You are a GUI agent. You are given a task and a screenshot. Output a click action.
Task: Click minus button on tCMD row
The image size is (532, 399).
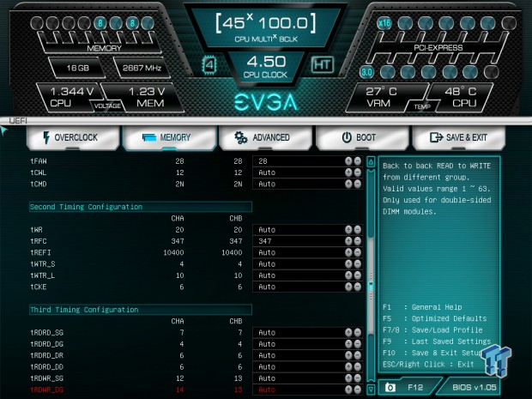tap(358, 184)
